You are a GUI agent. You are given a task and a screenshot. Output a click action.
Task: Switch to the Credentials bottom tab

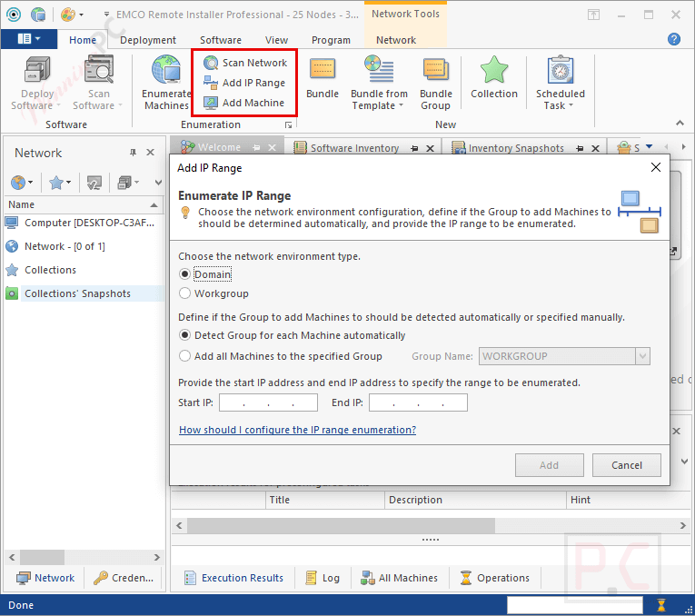tap(124, 578)
